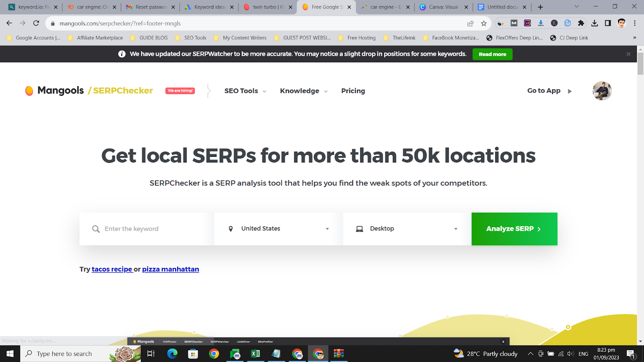Open the GUIDE BLOG bookmark folder

tap(149, 38)
